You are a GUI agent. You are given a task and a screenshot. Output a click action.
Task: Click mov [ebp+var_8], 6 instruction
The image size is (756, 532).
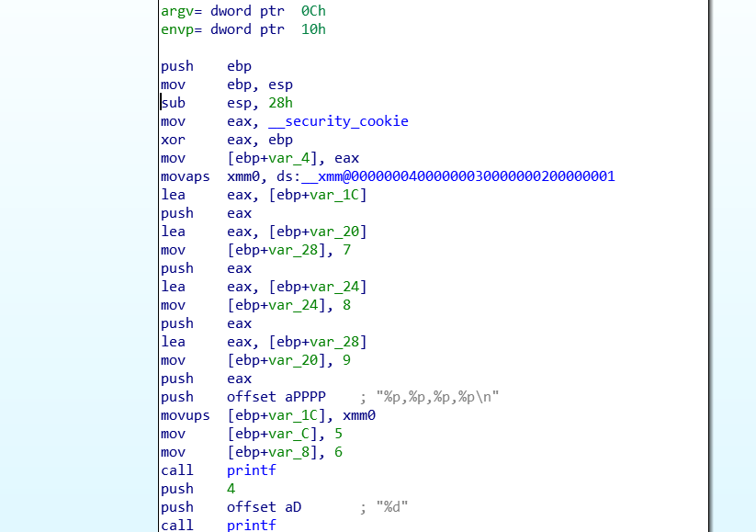pos(252,452)
